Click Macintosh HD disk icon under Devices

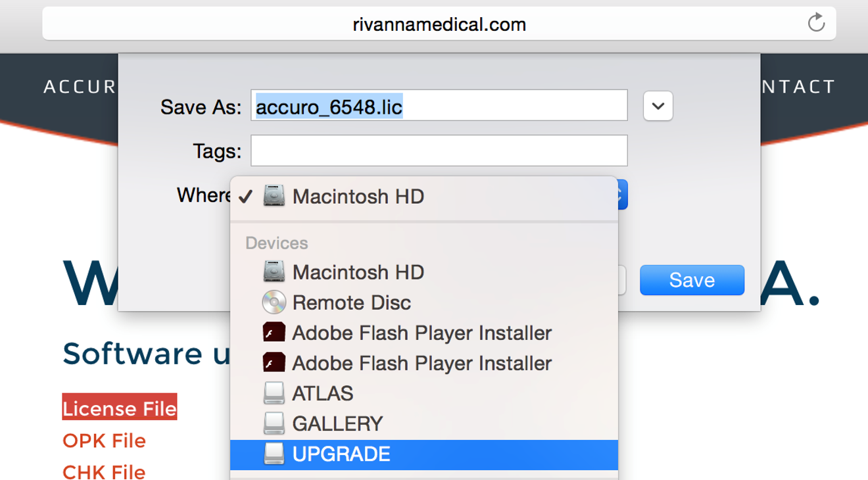tap(274, 272)
